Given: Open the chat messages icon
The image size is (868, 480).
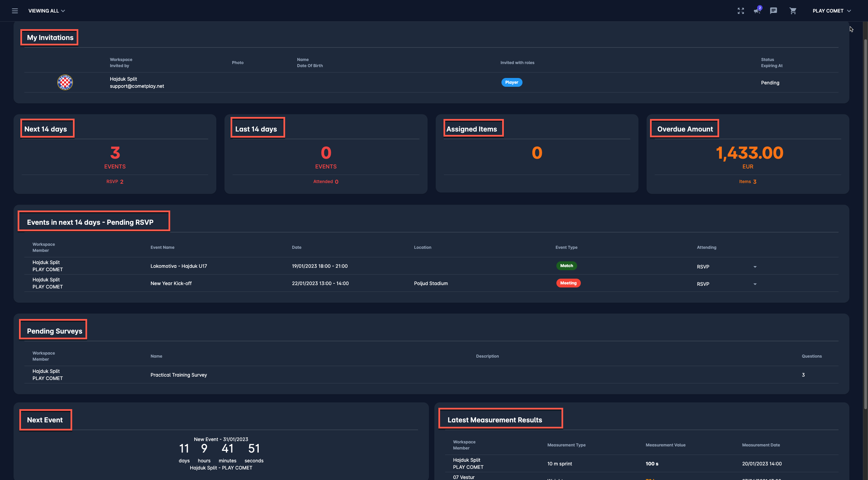Looking at the screenshot, I should point(773,11).
